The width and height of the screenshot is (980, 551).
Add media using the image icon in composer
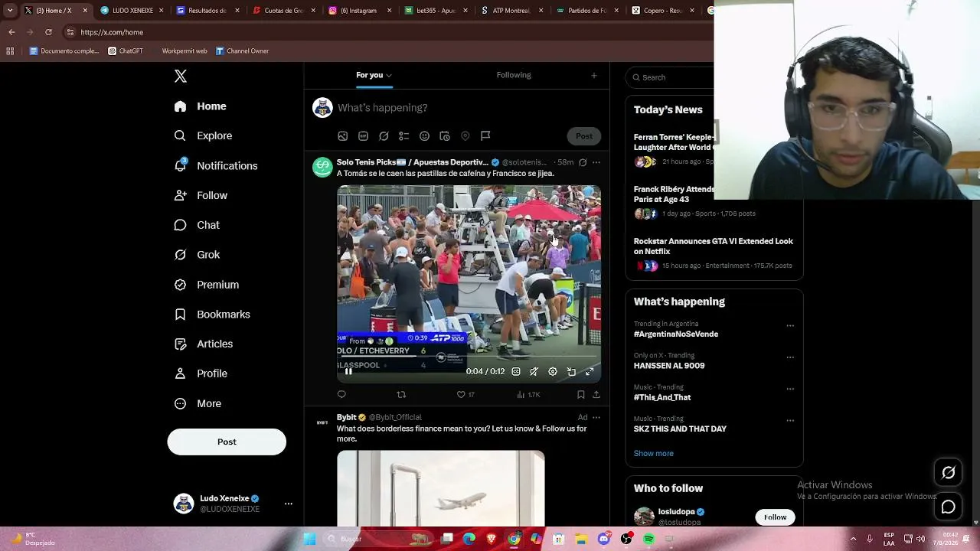point(343,136)
